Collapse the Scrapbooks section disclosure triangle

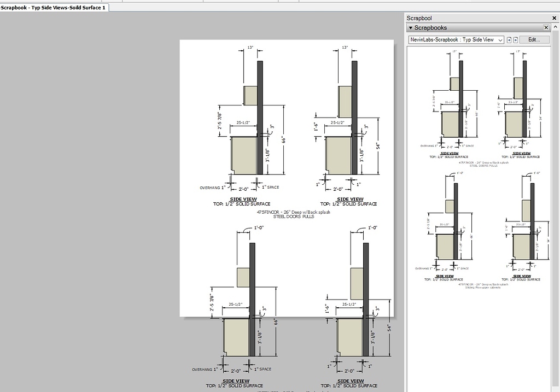click(x=410, y=27)
